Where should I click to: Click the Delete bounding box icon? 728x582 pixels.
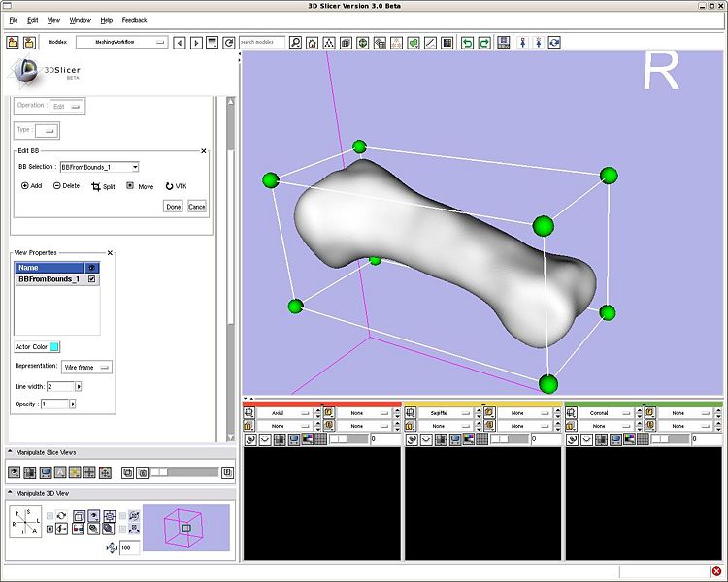coord(57,185)
